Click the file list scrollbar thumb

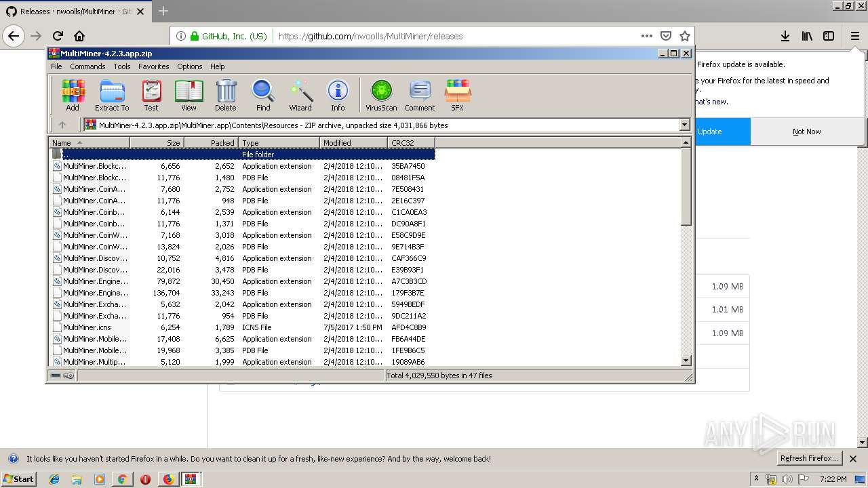pos(686,187)
